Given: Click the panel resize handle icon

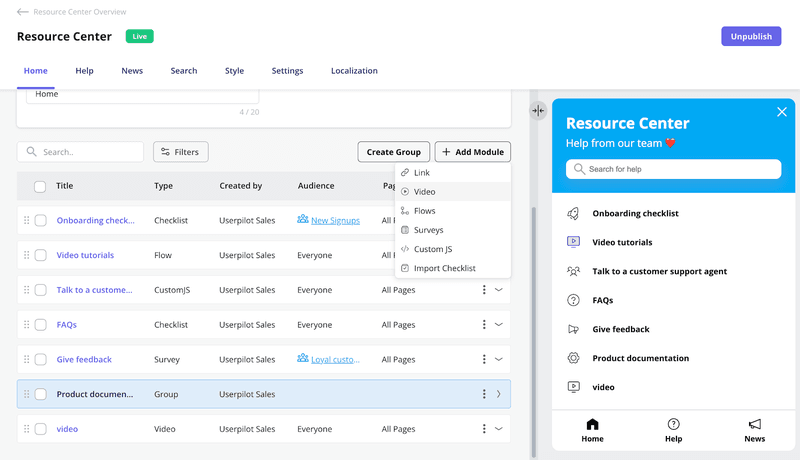Looking at the screenshot, I should [x=538, y=111].
